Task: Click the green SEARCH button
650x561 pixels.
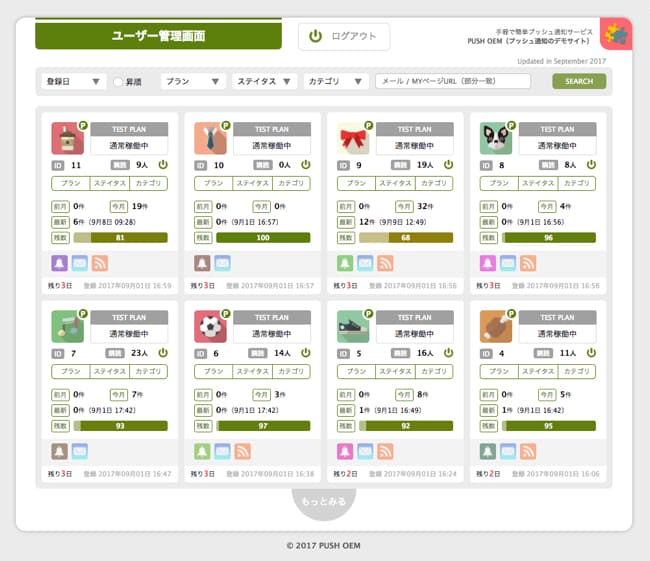Action: pyautogui.click(x=579, y=81)
